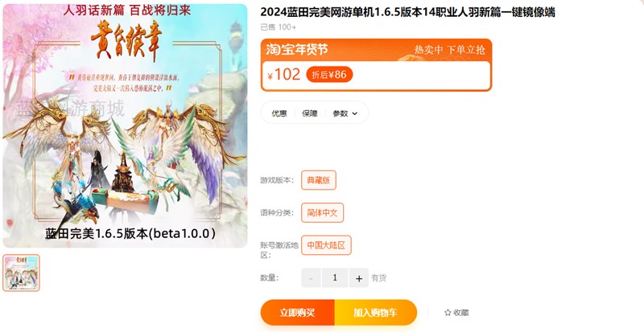Screen dimensions: 644x332
Task: Click the 折后¥86 discount badge
Action: (329, 74)
